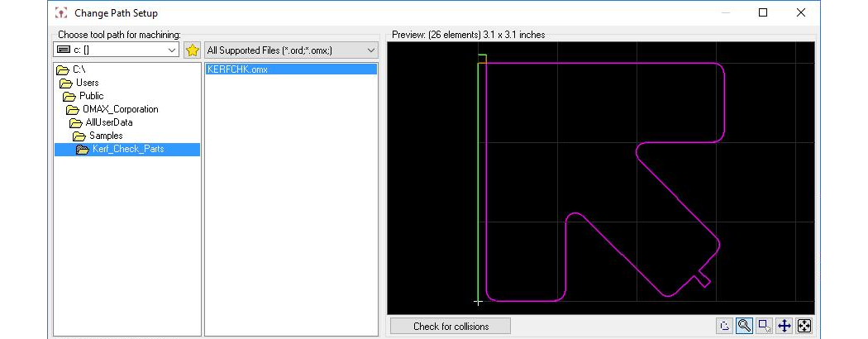Maximize the Change Path Setup window
Screen dimensions: 868x339
point(763,12)
